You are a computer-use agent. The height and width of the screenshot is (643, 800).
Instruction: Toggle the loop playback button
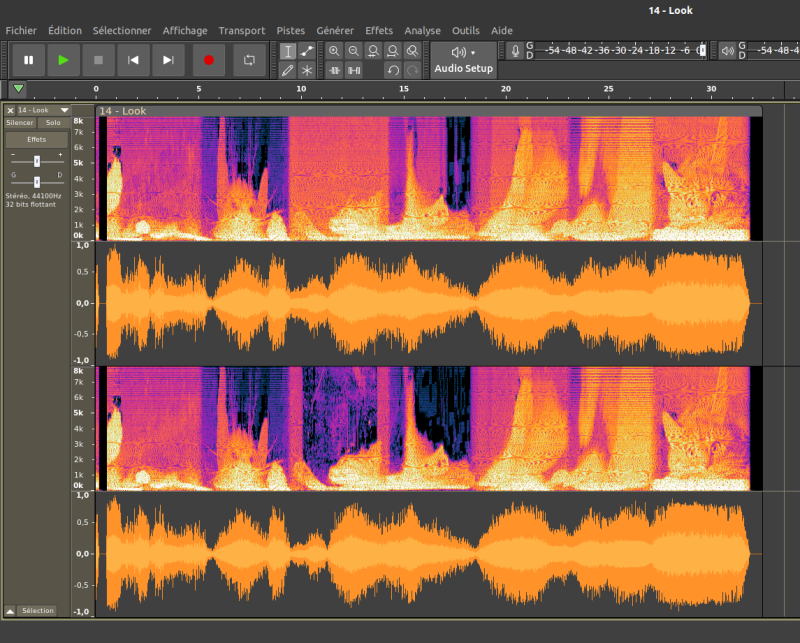pos(249,60)
